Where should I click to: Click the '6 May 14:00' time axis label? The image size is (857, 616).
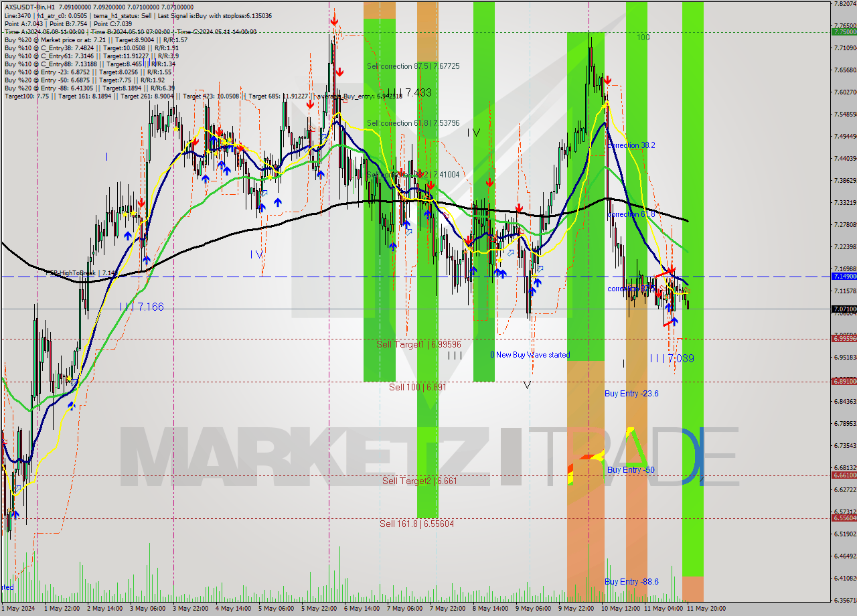(x=362, y=608)
